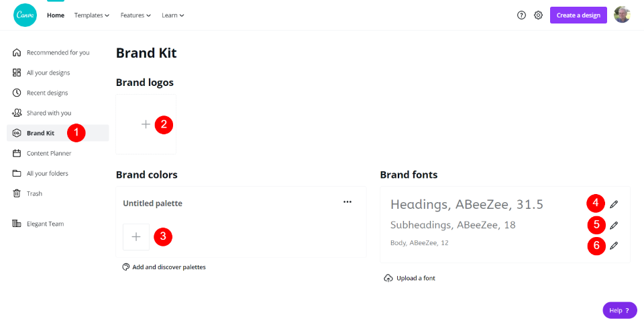This screenshot has width=644, height=325.
Task: Click the purple Help button
Action: 619,310
